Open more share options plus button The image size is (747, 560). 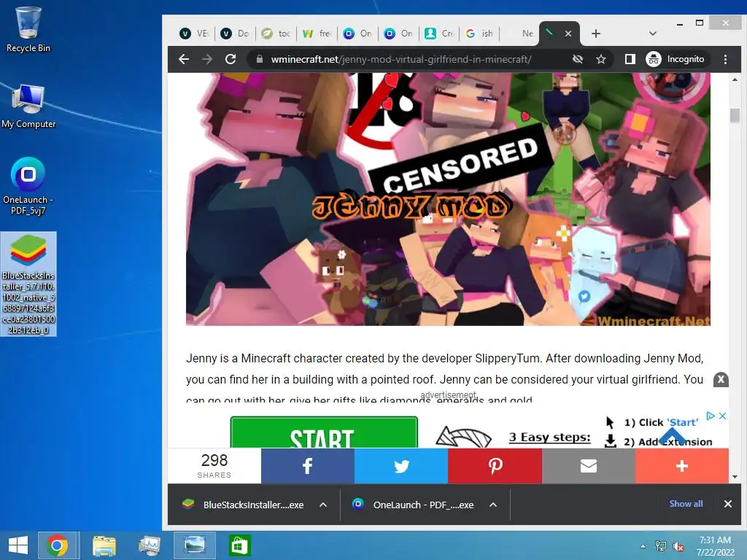click(682, 466)
